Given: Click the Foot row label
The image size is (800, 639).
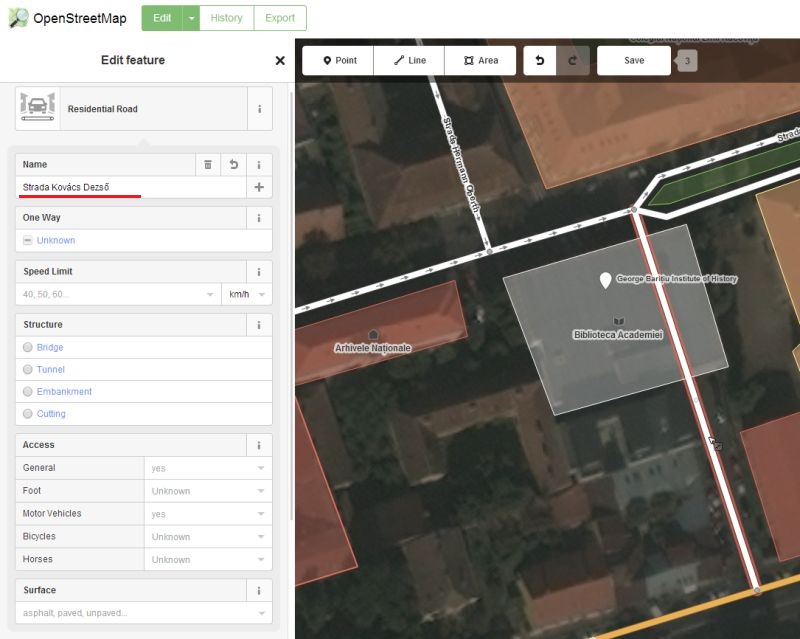Looking at the screenshot, I should (32, 490).
